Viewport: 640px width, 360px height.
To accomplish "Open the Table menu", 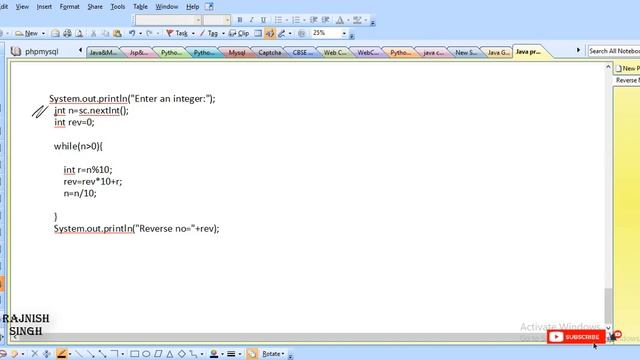I will 140,7.
